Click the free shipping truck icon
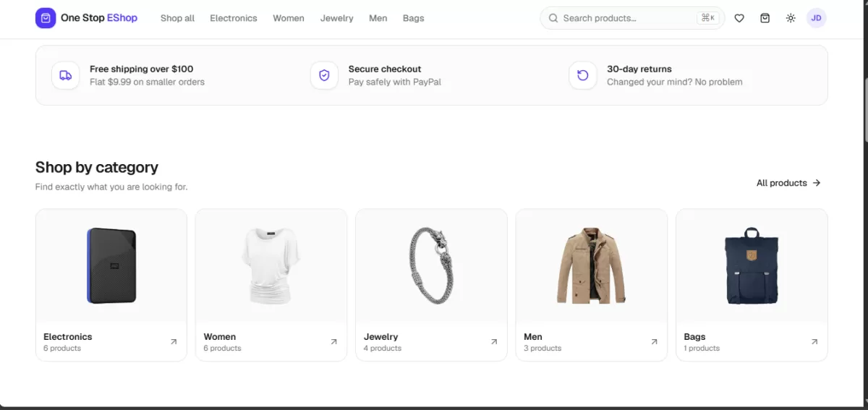The width and height of the screenshot is (868, 410). (x=66, y=75)
